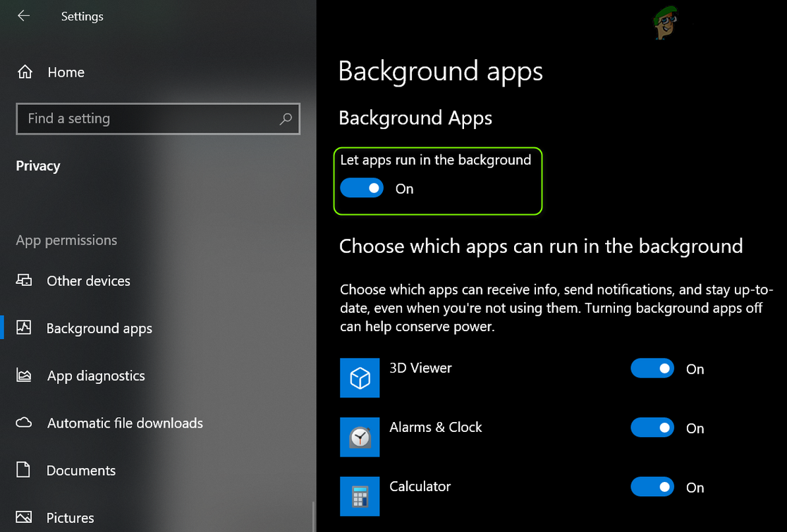Click the Other devices icon
This screenshot has width=787, height=532.
tap(23, 280)
